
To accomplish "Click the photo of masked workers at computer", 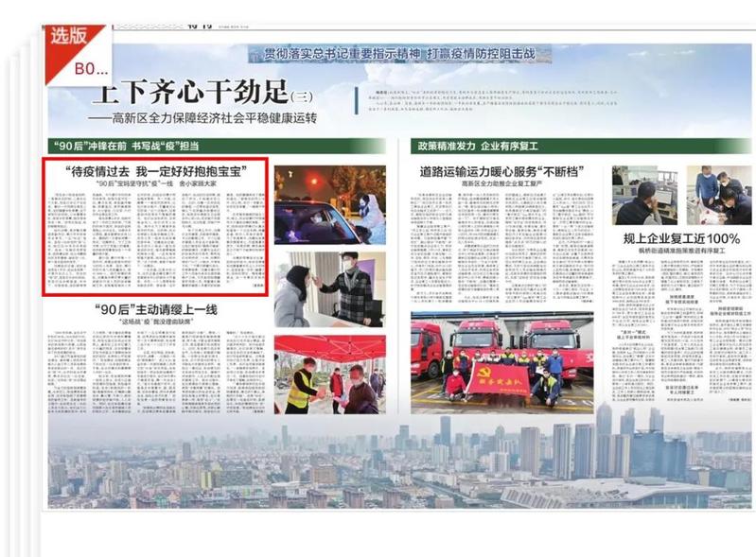I will tap(718, 195).
